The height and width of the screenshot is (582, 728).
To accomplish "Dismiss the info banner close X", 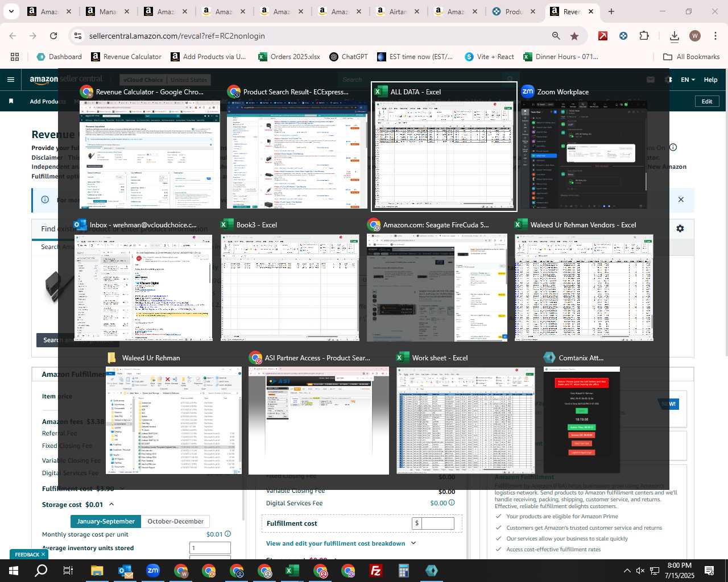I will [681, 199].
